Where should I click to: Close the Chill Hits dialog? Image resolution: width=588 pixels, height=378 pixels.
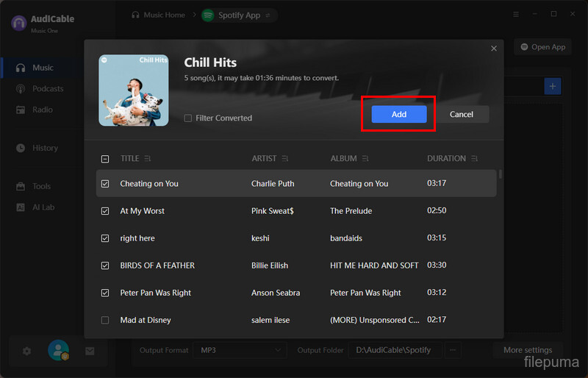pyautogui.click(x=494, y=49)
